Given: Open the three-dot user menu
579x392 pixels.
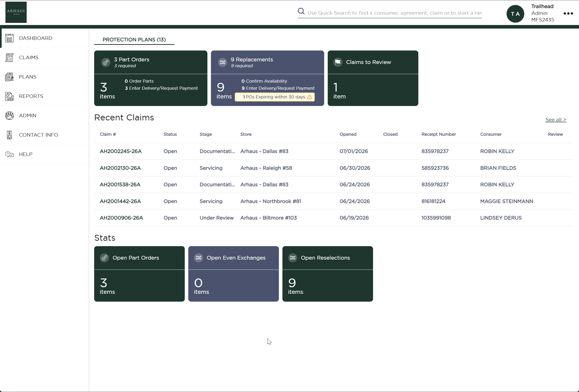Looking at the screenshot, I should [568, 13].
